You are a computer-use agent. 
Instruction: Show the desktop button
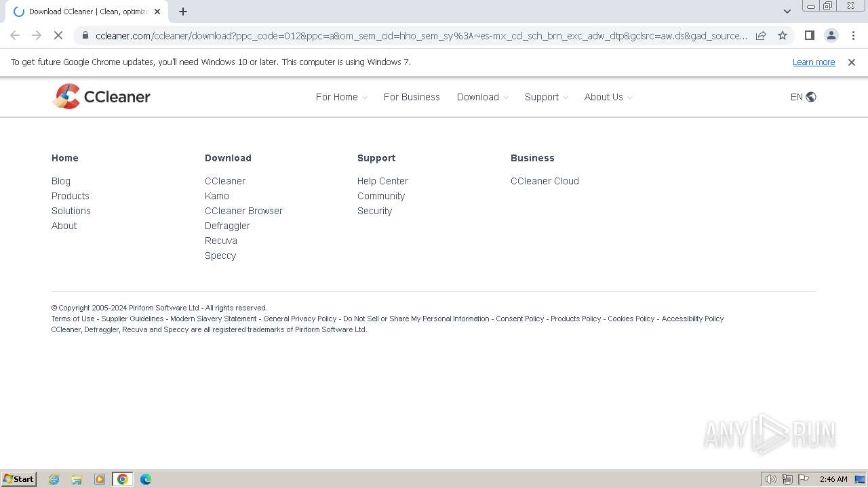(860, 479)
